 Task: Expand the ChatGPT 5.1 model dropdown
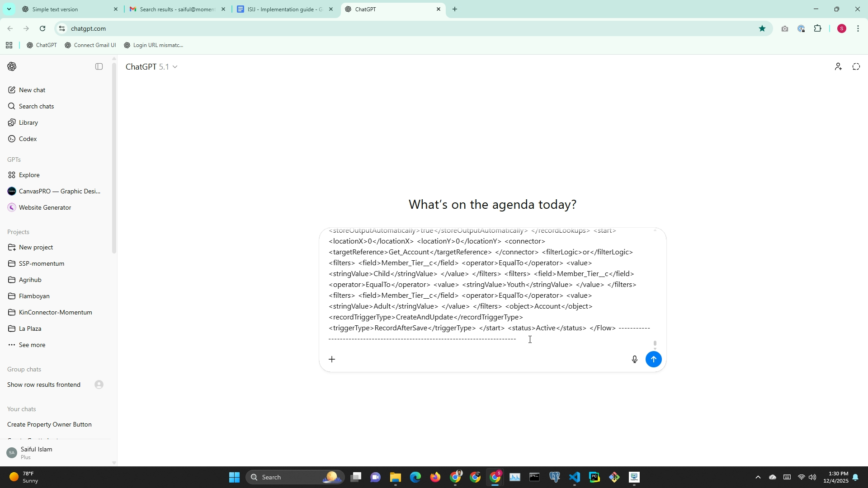pos(151,67)
